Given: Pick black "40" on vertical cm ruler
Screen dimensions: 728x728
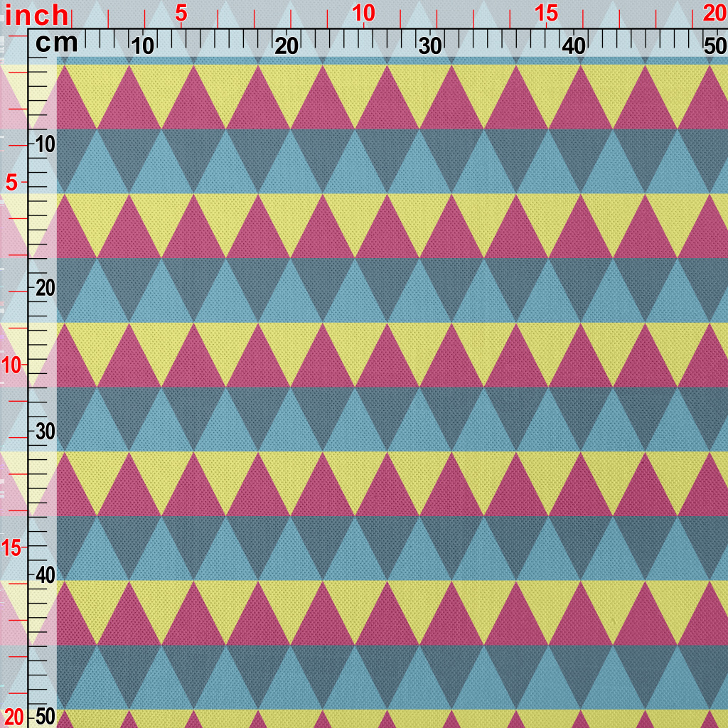Looking at the screenshot, I should coord(45,576).
